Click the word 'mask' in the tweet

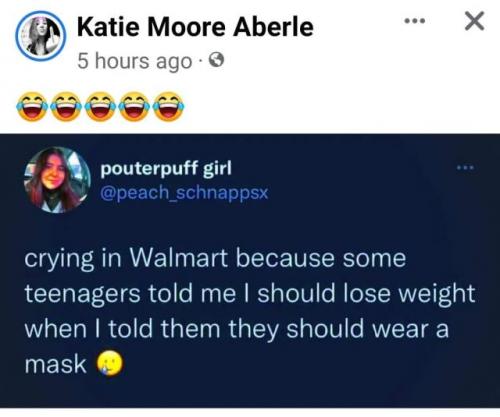[x=55, y=364]
